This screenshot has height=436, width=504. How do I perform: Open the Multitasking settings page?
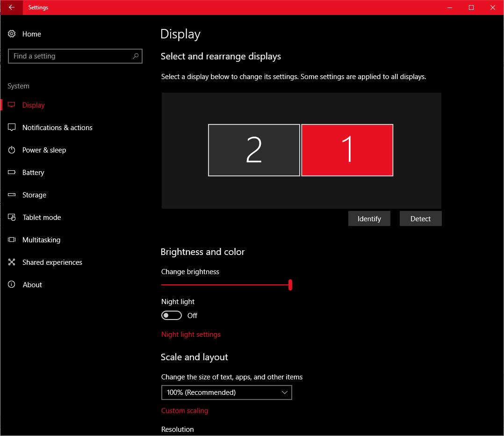41,240
